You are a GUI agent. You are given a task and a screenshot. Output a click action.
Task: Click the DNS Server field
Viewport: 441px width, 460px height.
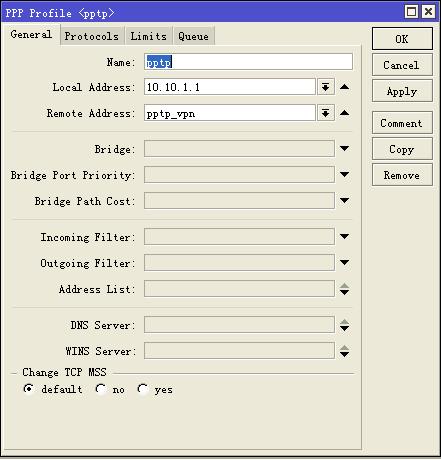pos(239,325)
